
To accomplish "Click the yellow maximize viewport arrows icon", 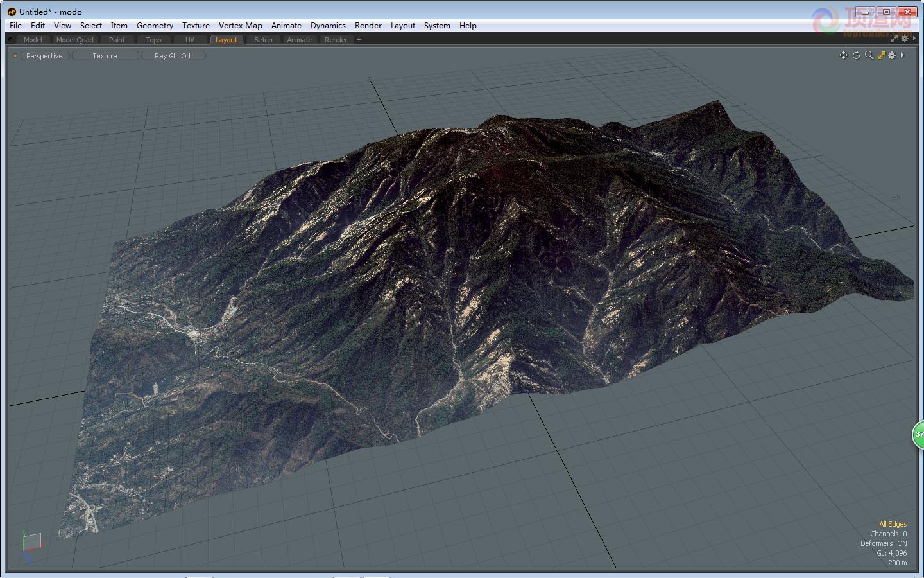I will [x=881, y=55].
